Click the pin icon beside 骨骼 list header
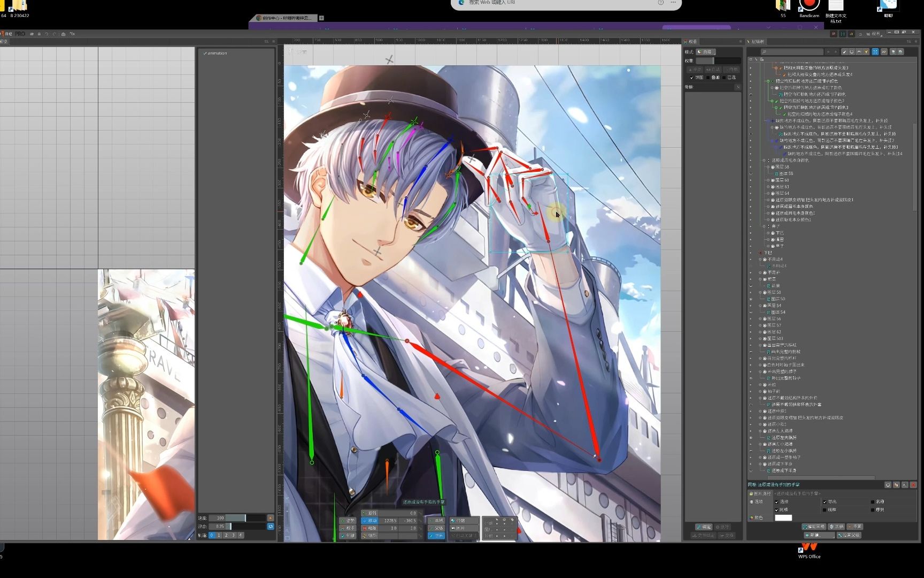This screenshot has width=924, height=578. pos(738,87)
